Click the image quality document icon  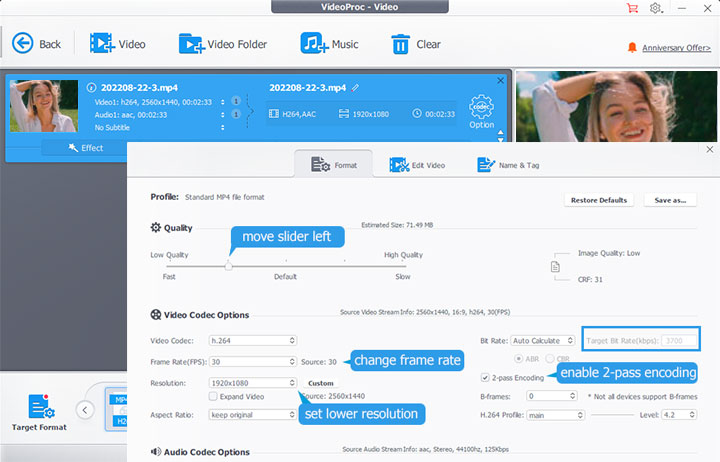pos(555,266)
